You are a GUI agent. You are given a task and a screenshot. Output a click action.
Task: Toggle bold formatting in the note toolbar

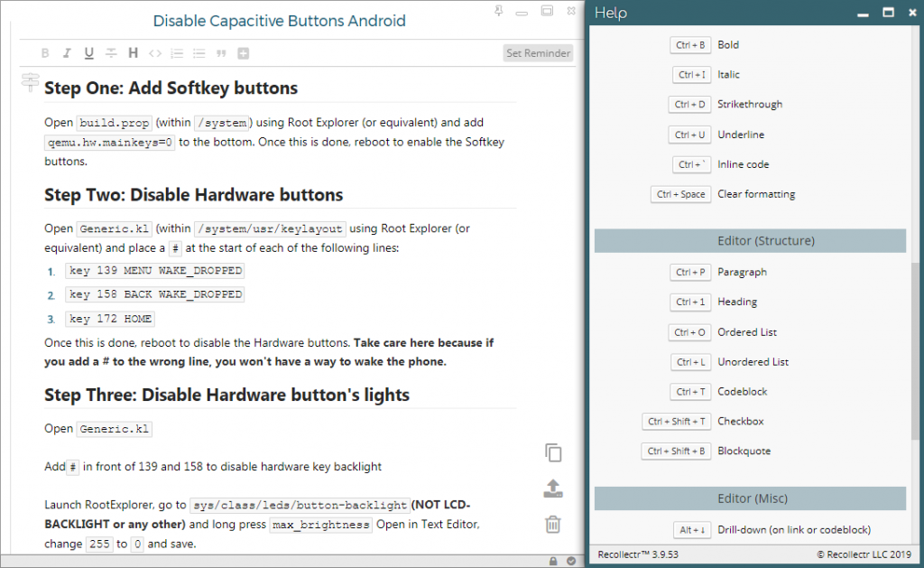click(45, 53)
